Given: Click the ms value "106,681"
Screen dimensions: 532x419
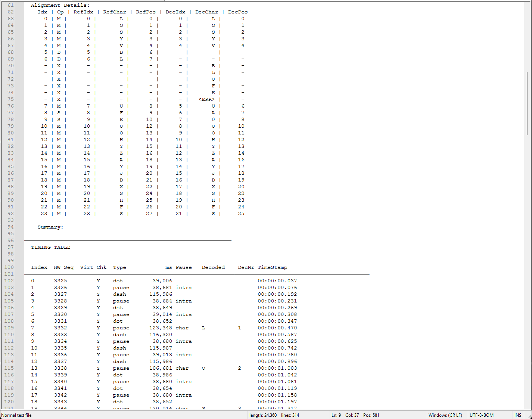Looking at the screenshot, I should [161, 368].
